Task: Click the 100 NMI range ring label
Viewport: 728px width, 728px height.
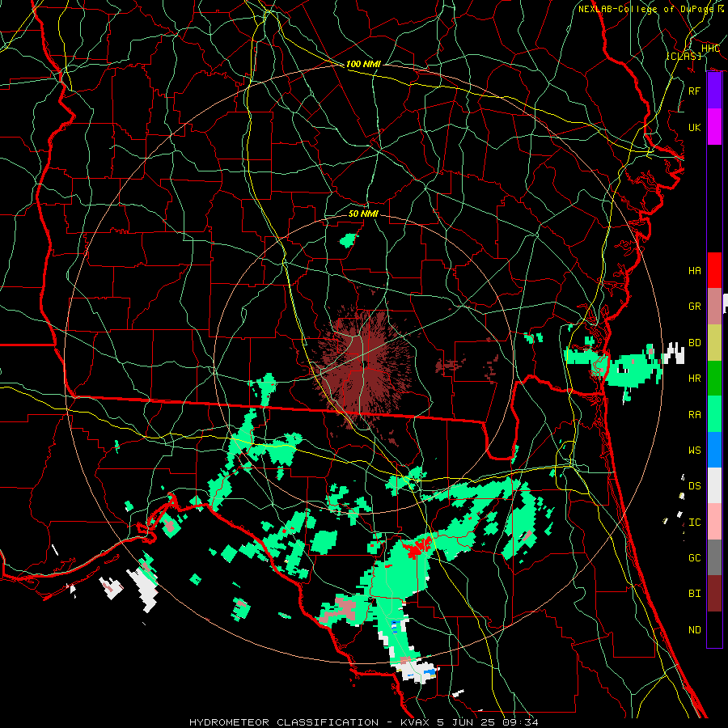Action: (x=363, y=64)
